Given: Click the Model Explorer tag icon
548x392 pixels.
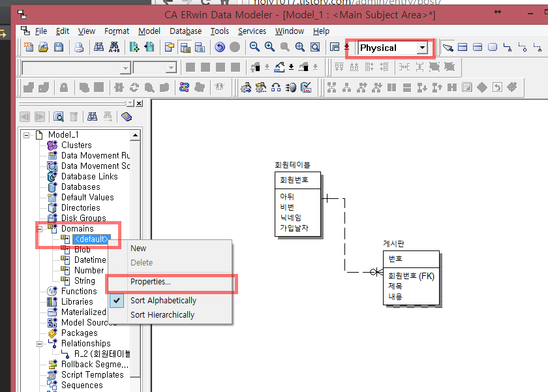Looking at the screenshot, I should [x=127, y=116].
